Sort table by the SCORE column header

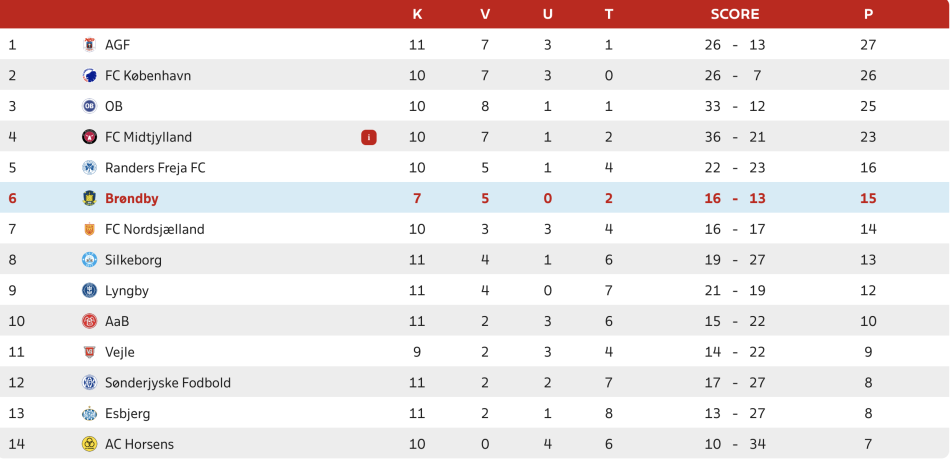click(735, 14)
